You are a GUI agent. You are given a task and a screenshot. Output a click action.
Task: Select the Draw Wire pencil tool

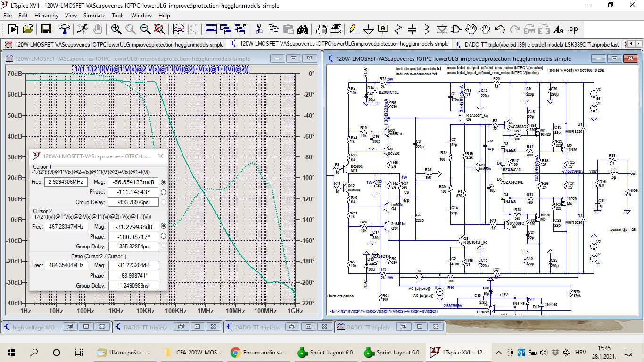click(354, 29)
